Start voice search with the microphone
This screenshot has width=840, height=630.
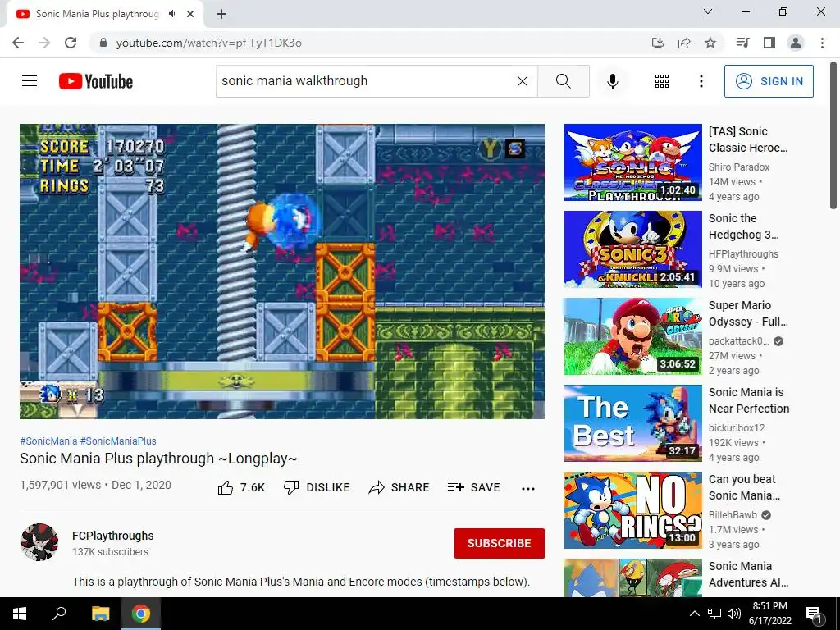tap(612, 81)
